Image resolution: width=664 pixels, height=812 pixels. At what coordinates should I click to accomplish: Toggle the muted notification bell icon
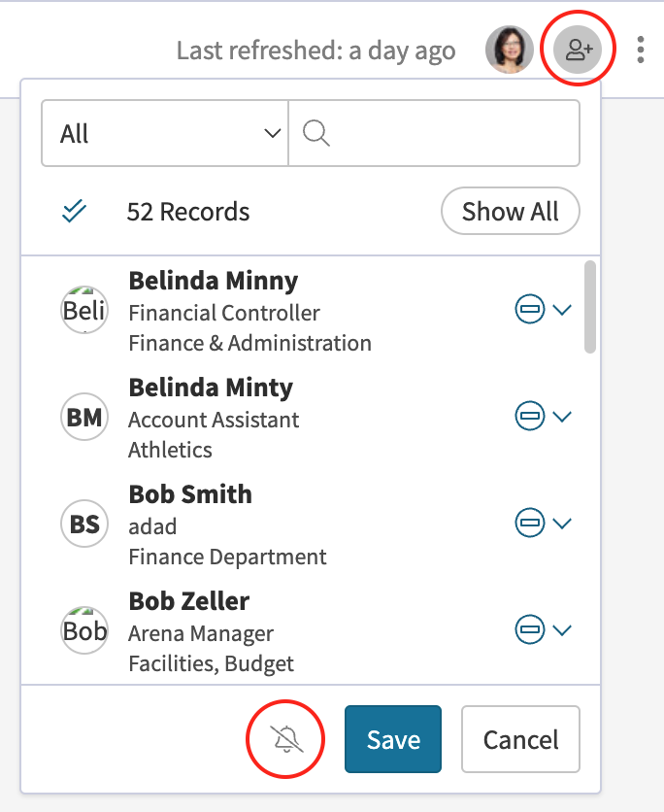point(286,739)
